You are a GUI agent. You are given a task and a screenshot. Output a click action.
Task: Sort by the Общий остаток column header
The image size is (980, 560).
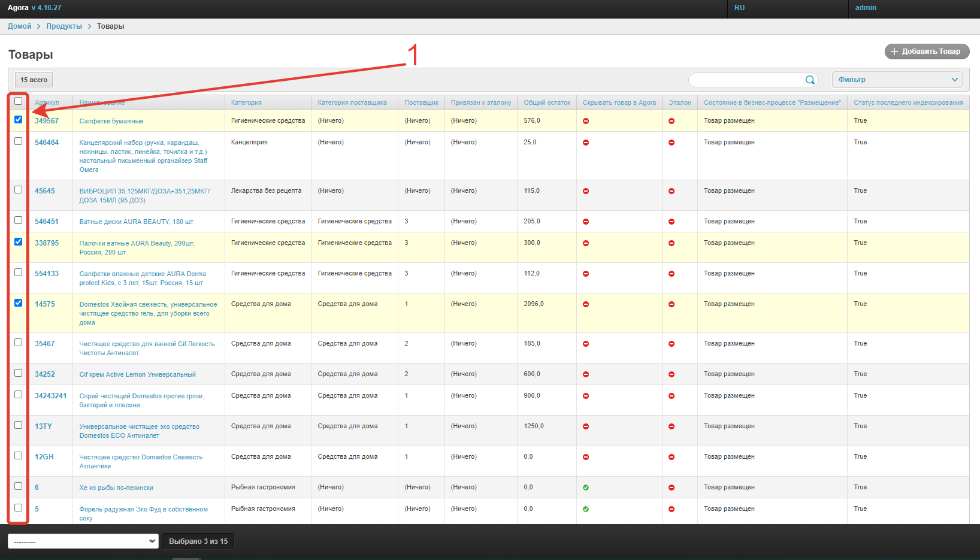(x=547, y=102)
